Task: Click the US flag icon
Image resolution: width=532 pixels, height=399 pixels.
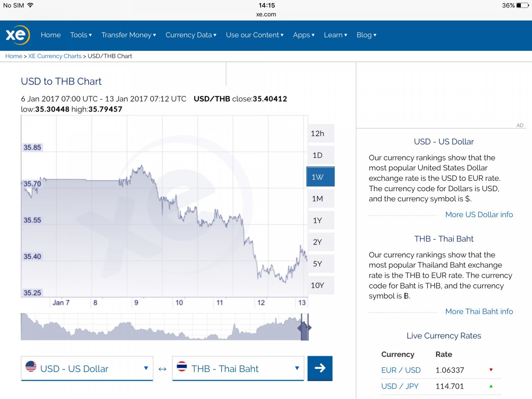Action: coord(31,366)
